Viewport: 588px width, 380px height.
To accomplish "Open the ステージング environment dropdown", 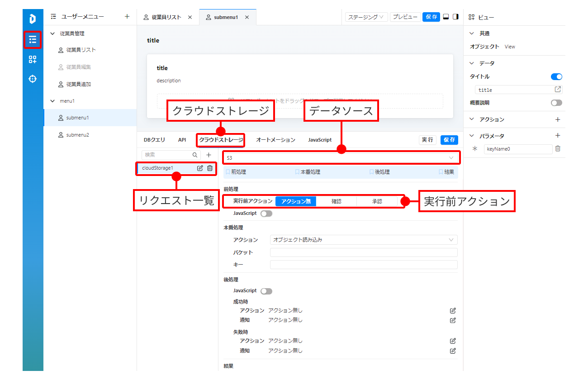I will [x=366, y=17].
